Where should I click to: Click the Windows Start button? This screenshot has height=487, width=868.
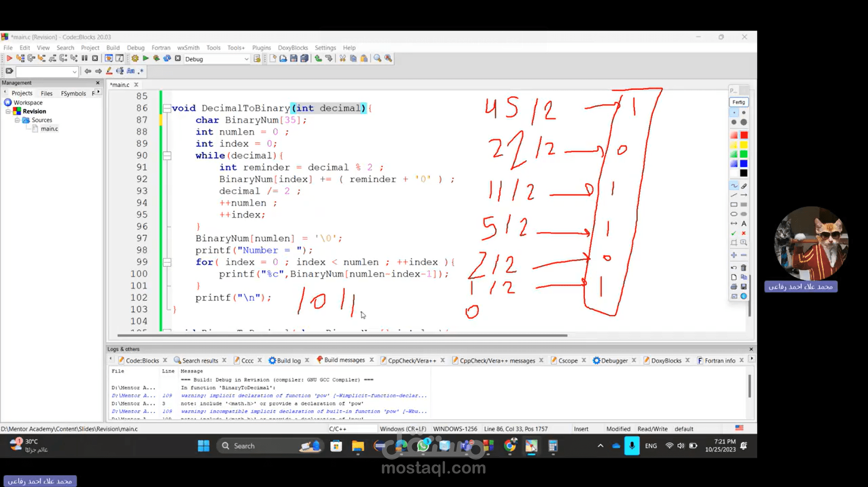pyautogui.click(x=204, y=446)
